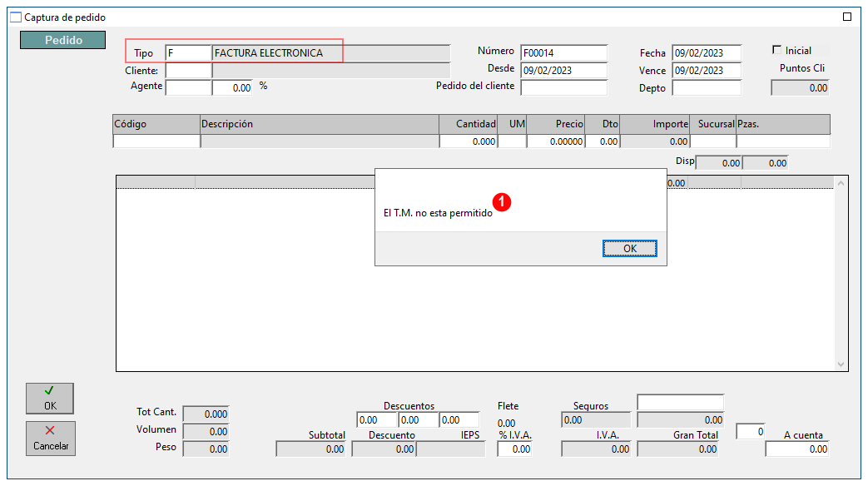Image resolution: width=868 pixels, height=486 pixels.
Task: Click the list scrollbar down arrow
Action: (841, 364)
